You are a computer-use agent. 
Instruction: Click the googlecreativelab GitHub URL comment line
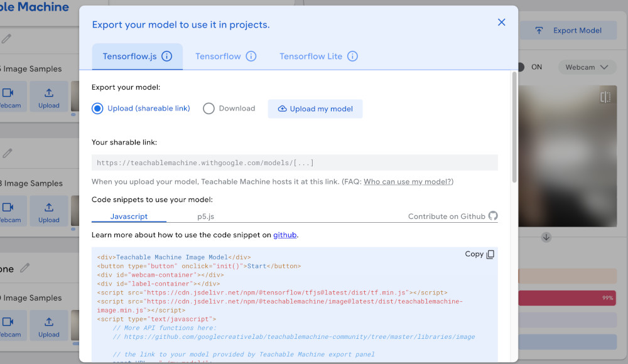294,337
